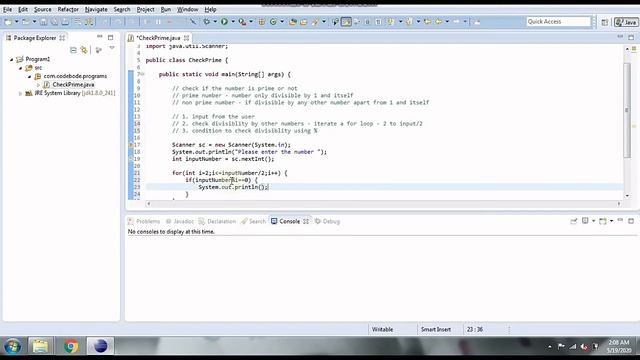
Task: Open the Refactor menu
Action: (x=68, y=9)
